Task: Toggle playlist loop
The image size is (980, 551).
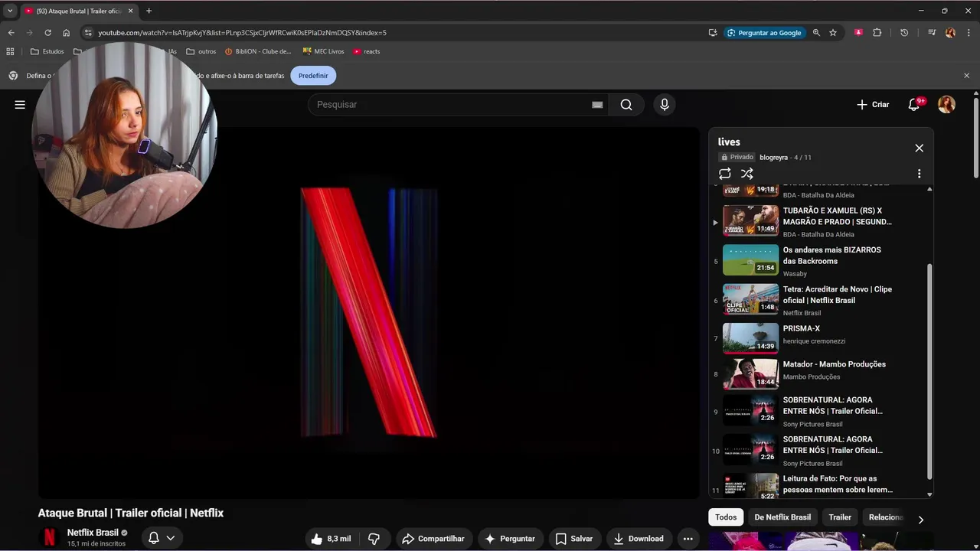Action: [x=725, y=174]
